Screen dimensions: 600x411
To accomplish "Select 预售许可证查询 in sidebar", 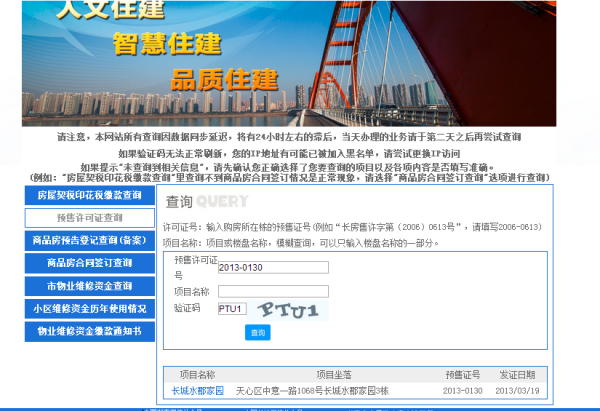I will coord(90,217).
